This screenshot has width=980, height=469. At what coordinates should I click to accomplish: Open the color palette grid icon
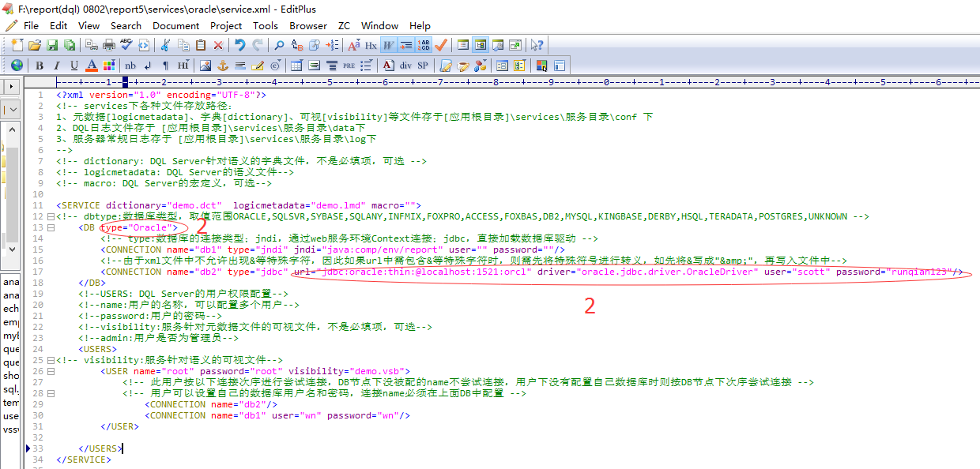(109, 66)
